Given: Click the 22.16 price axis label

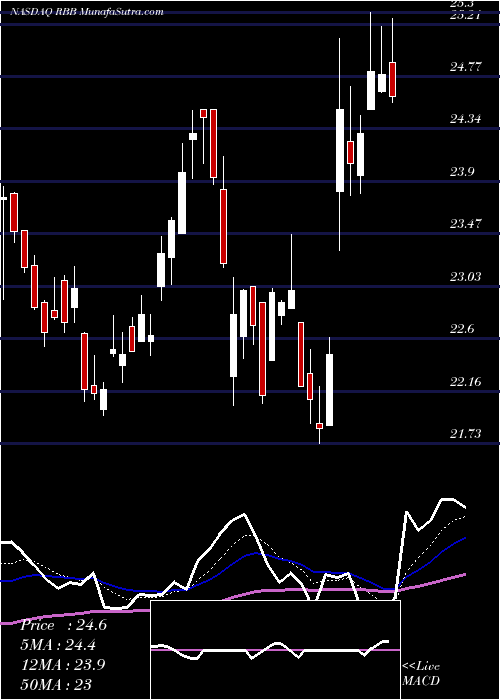Looking at the screenshot, I should tap(466, 382).
